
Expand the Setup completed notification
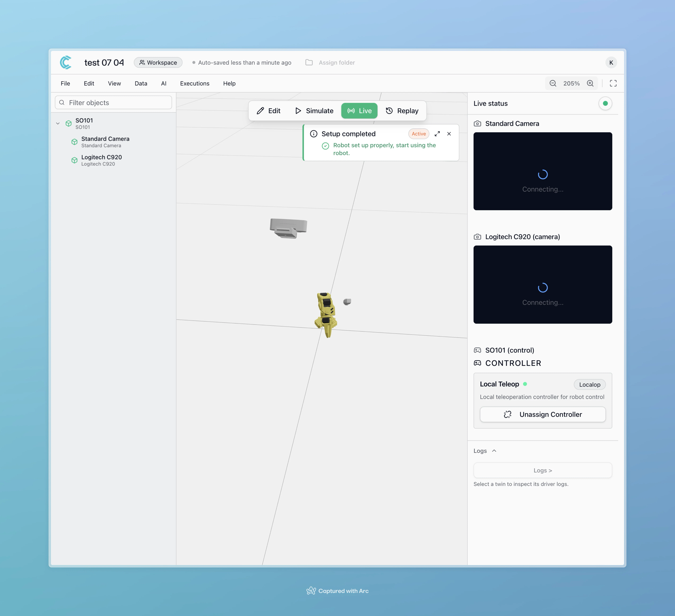(437, 134)
